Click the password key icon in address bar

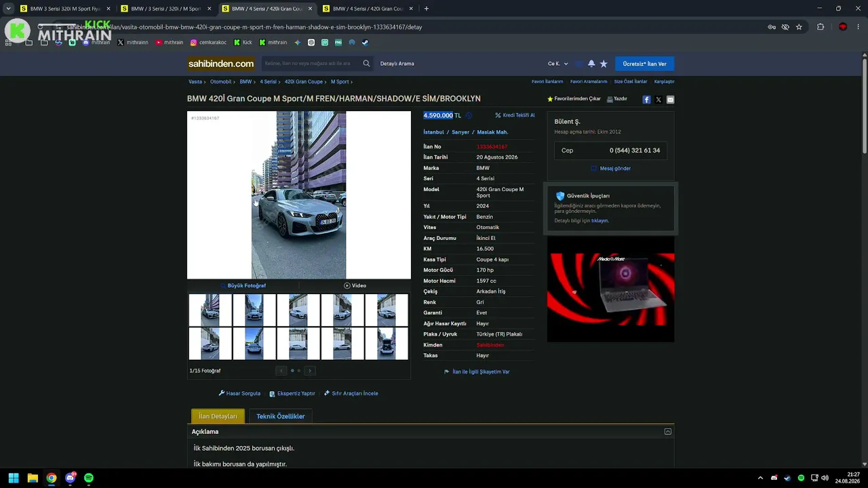pyautogui.click(x=772, y=27)
